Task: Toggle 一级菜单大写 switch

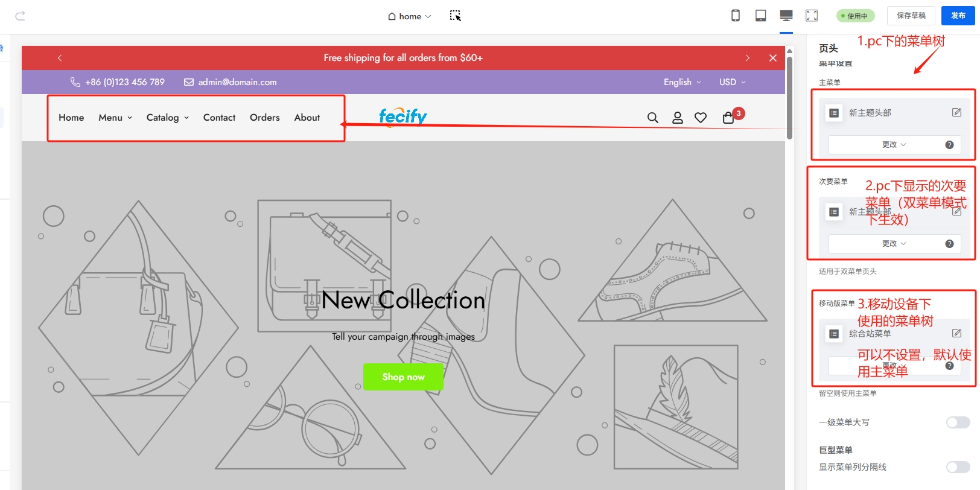Action: pyautogui.click(x=958, y=422)
